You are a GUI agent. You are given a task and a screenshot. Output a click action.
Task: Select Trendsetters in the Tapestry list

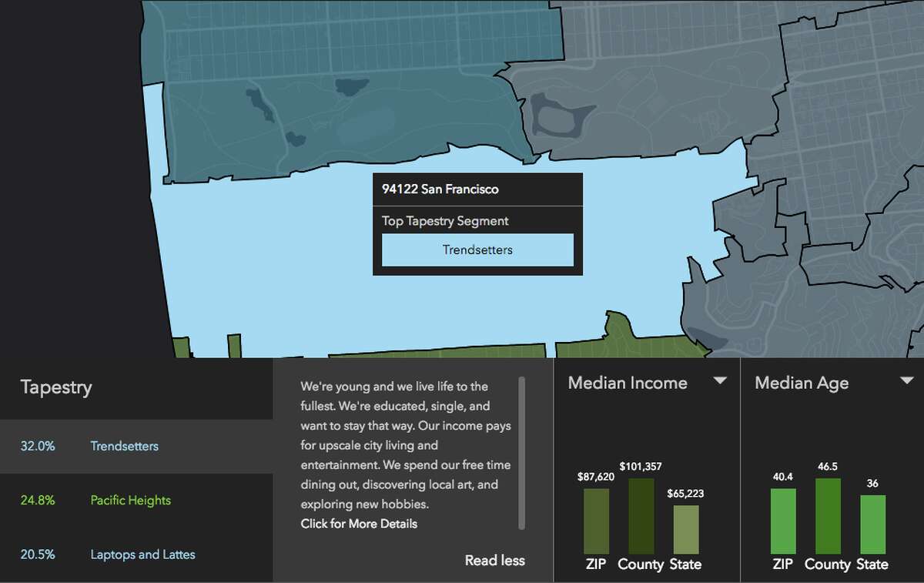[124, 446]
